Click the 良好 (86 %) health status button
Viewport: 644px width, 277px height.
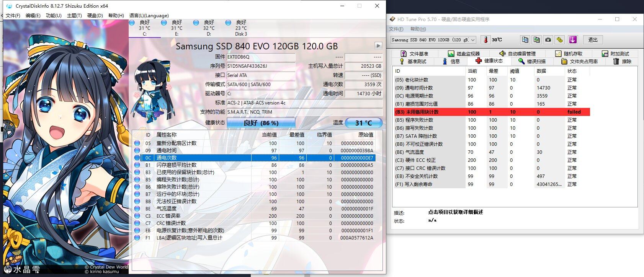pyautogui.click(x=261, y=123)
